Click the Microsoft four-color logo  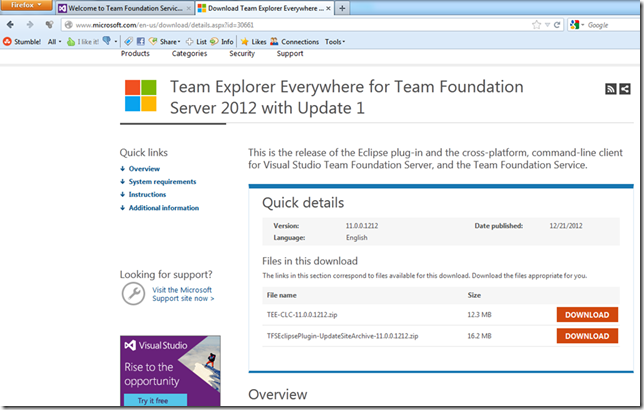click(x=140, y=95)
